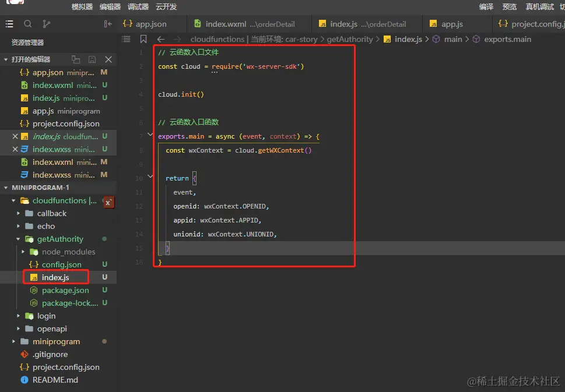Close all open editors with X icon
This screenshot has width=565, height=392.
click(108, 59)
